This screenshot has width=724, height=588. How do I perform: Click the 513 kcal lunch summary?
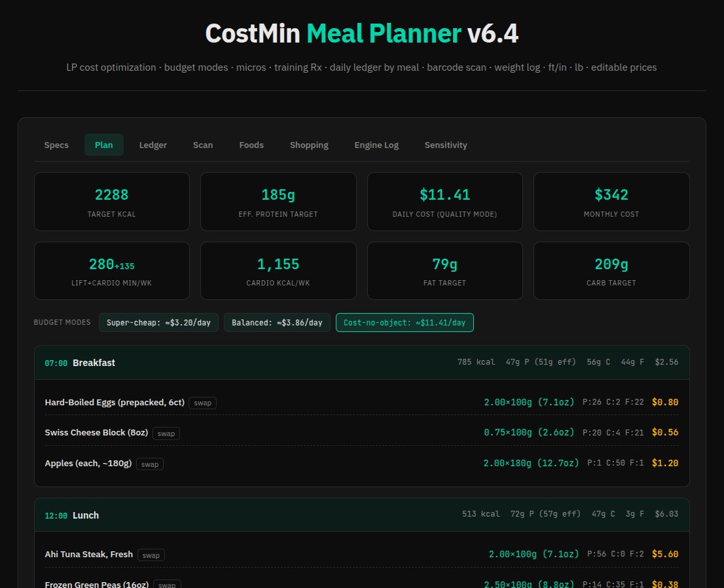coord(480,514)
